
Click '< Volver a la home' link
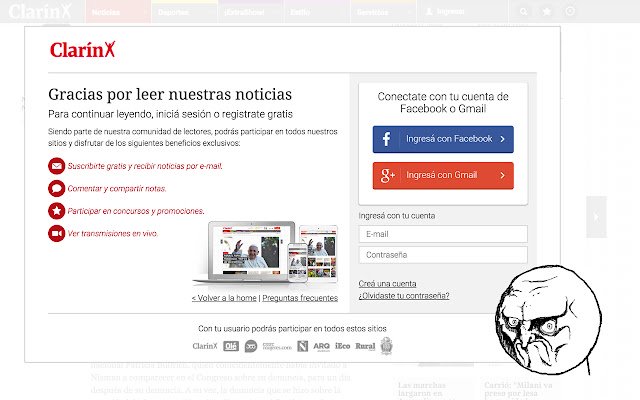coord(224,298)
